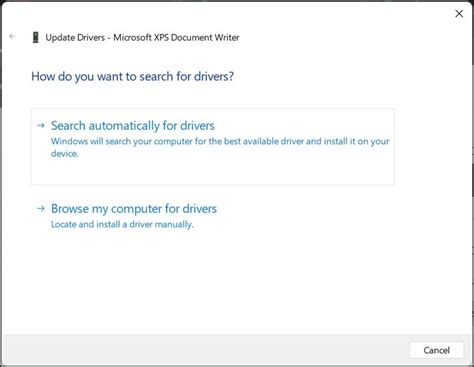Click the 'How do you want to search for drivers?' heading
The image size is (474, 367).
132,76
